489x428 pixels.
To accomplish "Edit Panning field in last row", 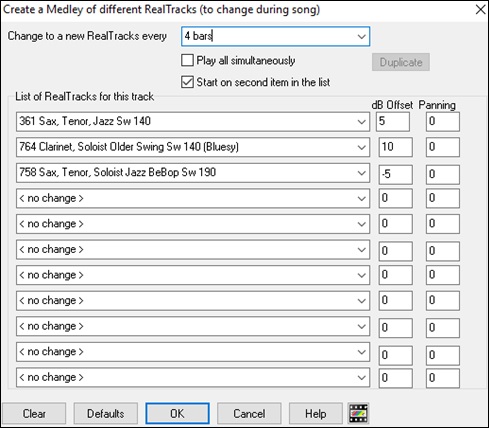I will [x=443, y=378].
